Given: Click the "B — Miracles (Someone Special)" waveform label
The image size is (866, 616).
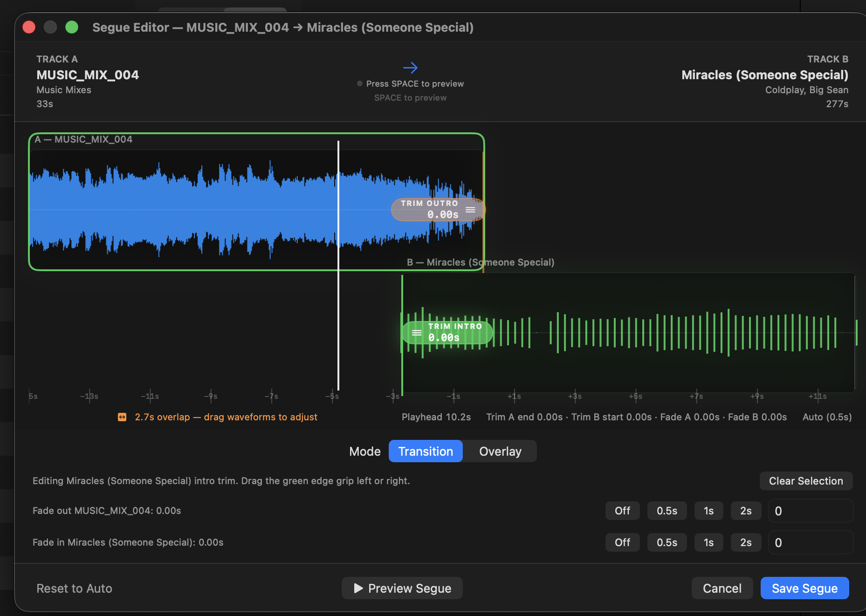Looking at the screenshot, I should click(x=481, y=262).
